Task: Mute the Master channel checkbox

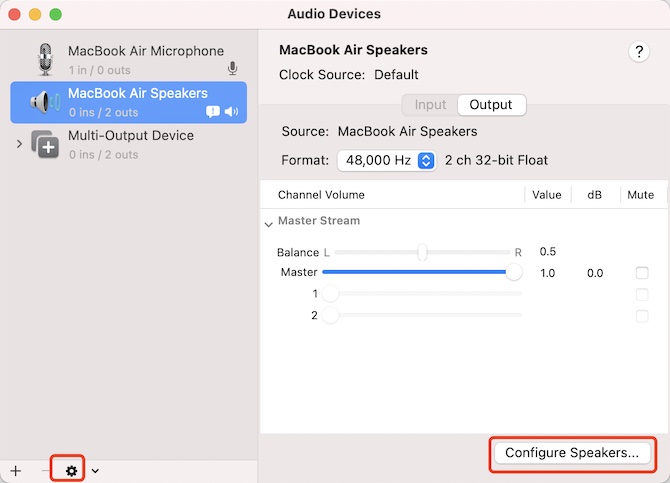Action: [642, 273]
